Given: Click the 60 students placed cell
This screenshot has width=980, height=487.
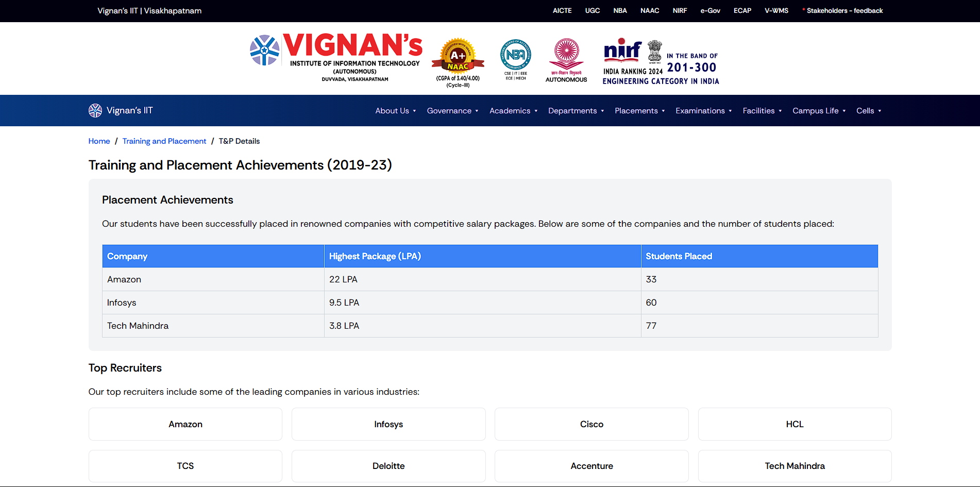Looking at the screenshot, I should coord(759,303).
